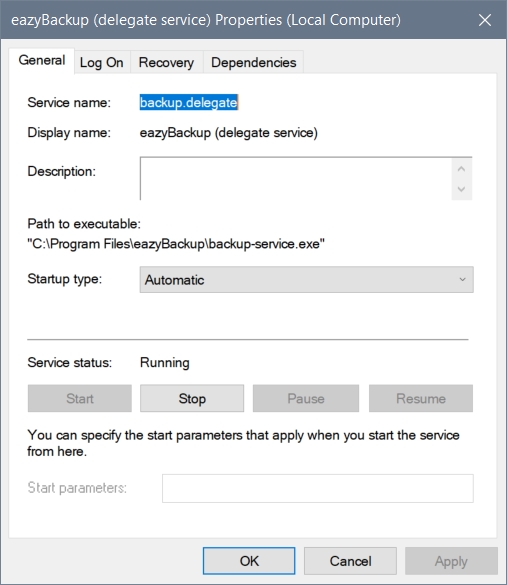
Task: Cancel the properties dialog
Action: [x=350, y=561]
